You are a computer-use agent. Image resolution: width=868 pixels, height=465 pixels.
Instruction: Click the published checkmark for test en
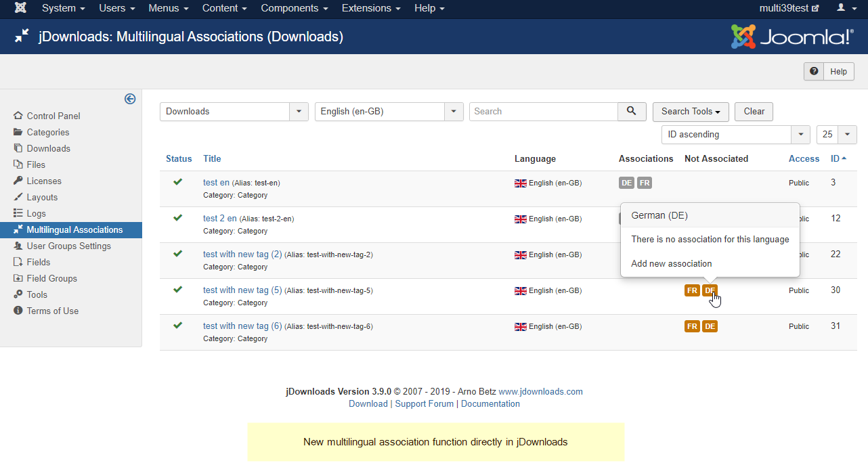pyautogui.click(x=178, y=182)
